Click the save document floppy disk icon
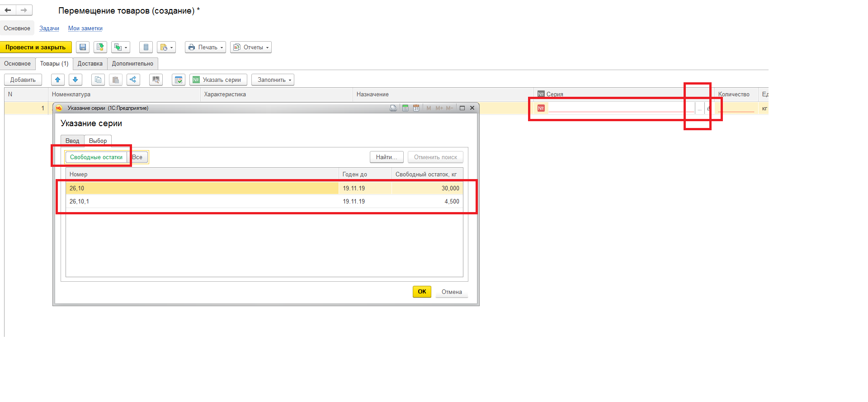Image resolution: width=868 pixels, height=402 pixels. coord(82,47)
